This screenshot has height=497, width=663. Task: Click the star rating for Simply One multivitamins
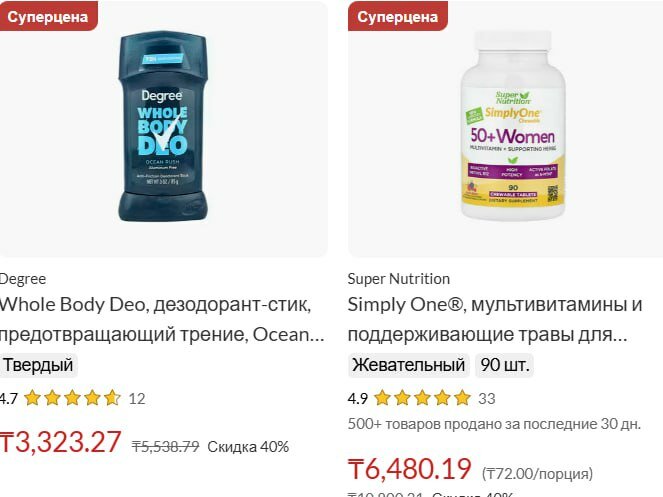[x=422, y=398]
